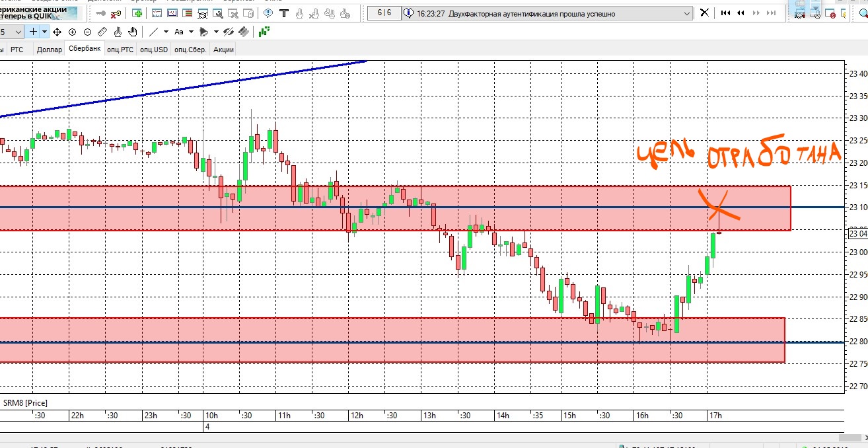Viewport: 868px width, 448px height.
Task: Select the pointing hand tool
Action: [118, 32]
